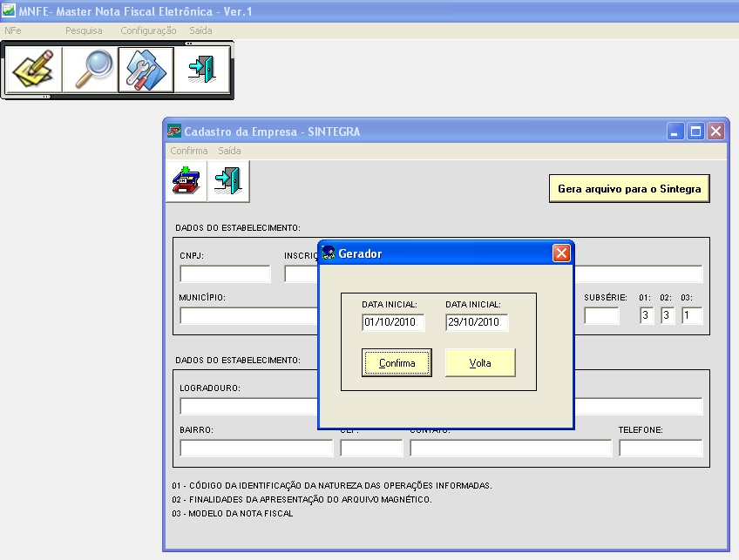Open the magnifying glass Pesquisa icon

pos(90,70)
